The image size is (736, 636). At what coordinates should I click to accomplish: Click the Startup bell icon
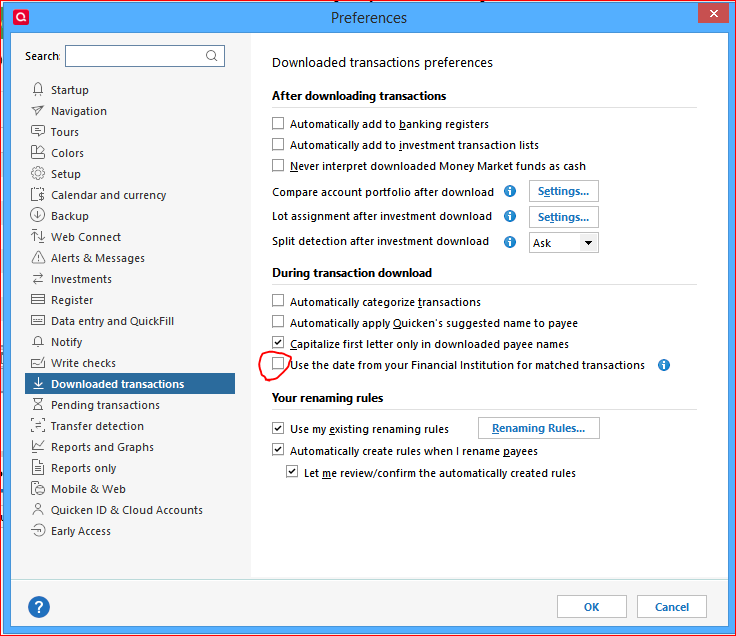click(x=38, y=89)
